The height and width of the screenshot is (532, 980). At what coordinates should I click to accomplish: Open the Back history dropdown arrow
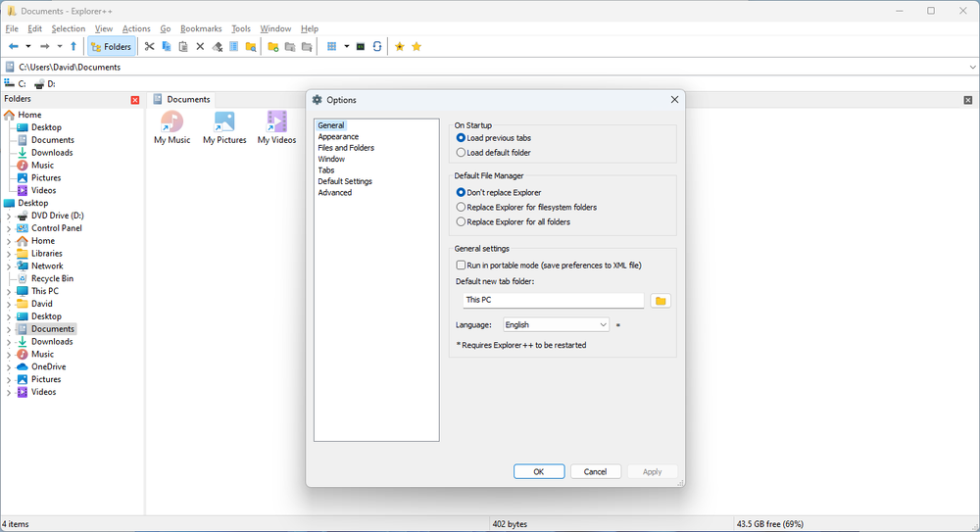click(x=28, y=46)
